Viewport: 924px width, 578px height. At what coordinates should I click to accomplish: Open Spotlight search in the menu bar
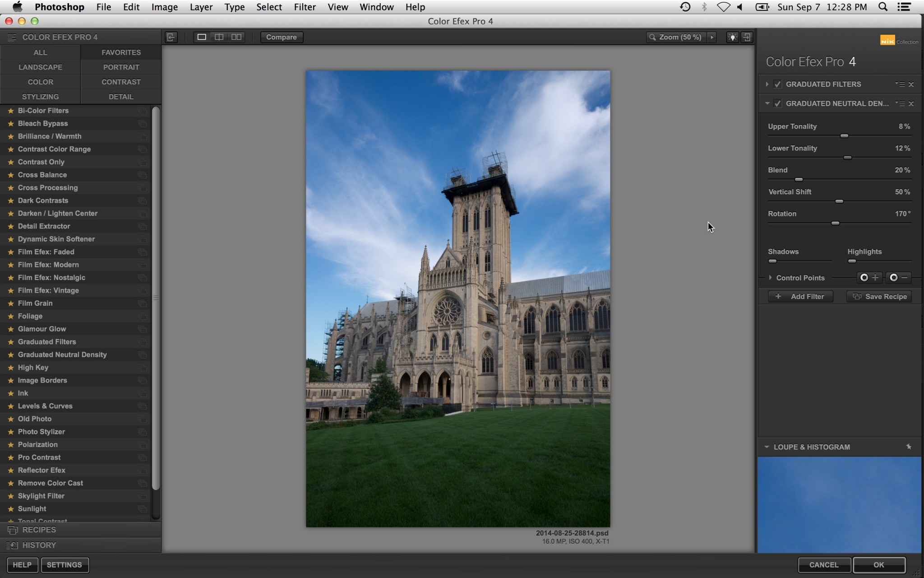883,7
